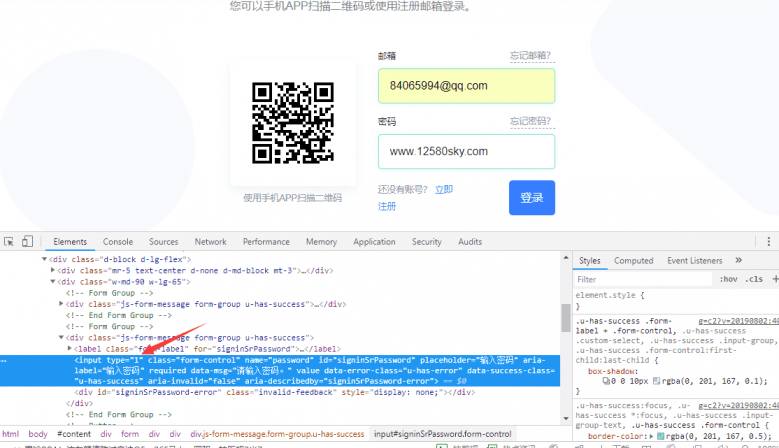Open the Application tab
The width and height of the screenshot is (779, 448).
click(x=374, y=242)
